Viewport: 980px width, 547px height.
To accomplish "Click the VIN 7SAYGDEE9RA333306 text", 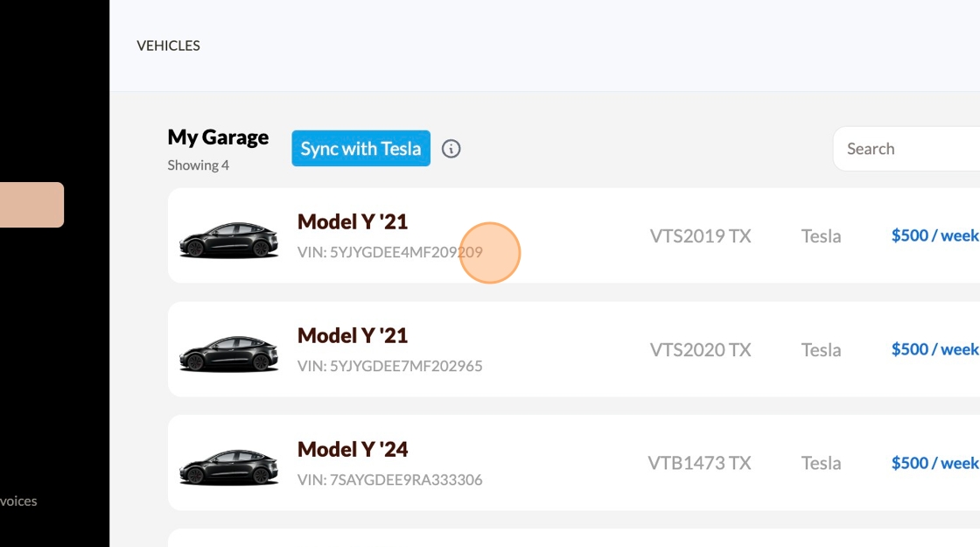I will coord(389,480).
